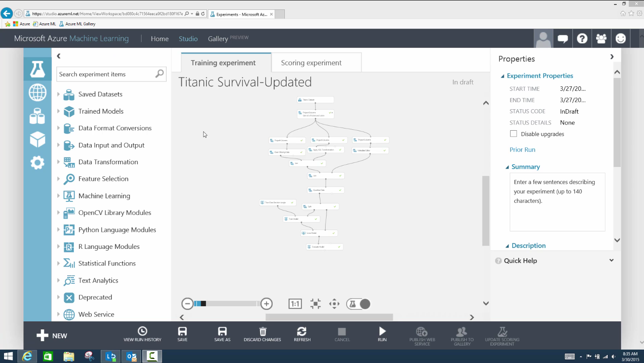Viewport: 644px width, 363px height.
Task: Click the Run experiment play icon
Action: pos(382,332)
